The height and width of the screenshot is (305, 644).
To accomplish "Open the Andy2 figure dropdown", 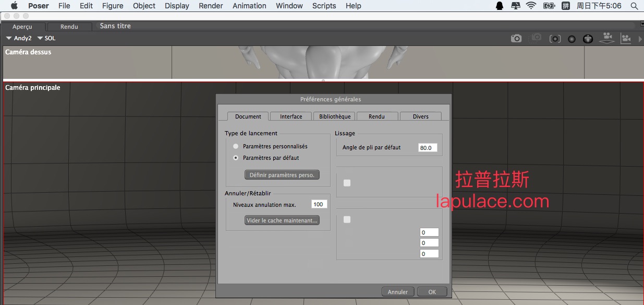I will (19, 38).
